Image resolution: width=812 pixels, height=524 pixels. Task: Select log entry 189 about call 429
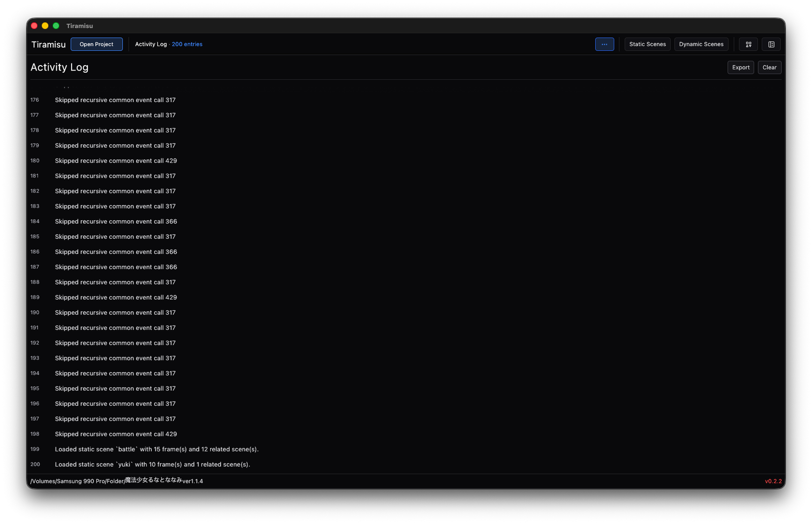(x=406, y=298)
